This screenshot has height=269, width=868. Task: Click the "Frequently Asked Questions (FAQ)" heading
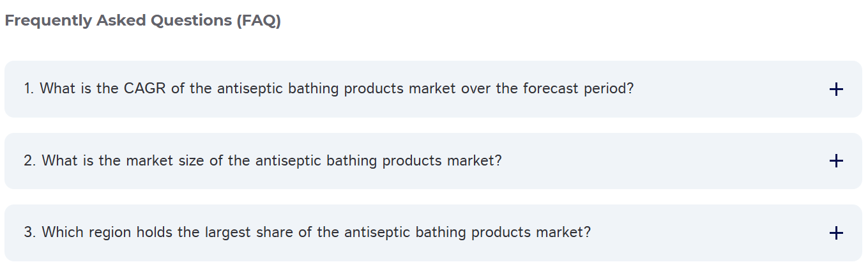coord(142,20)
